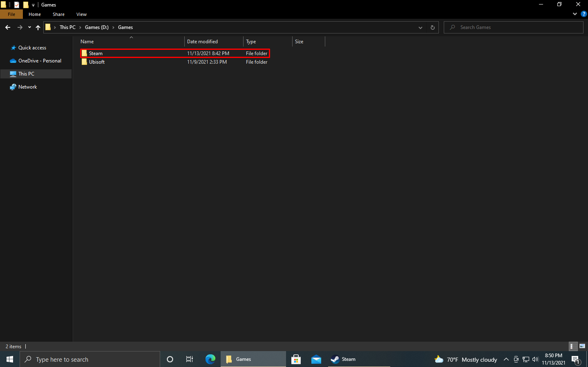Click the File Explorer title bar icon
Screen dimensions: 588x367
3,5
